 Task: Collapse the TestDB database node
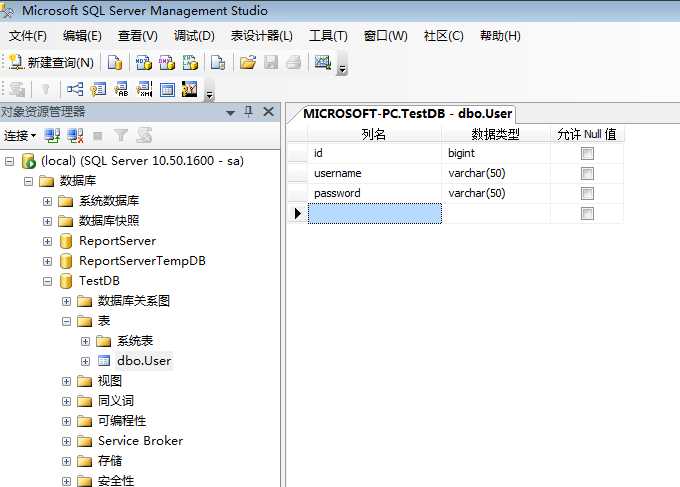[48, 281]
